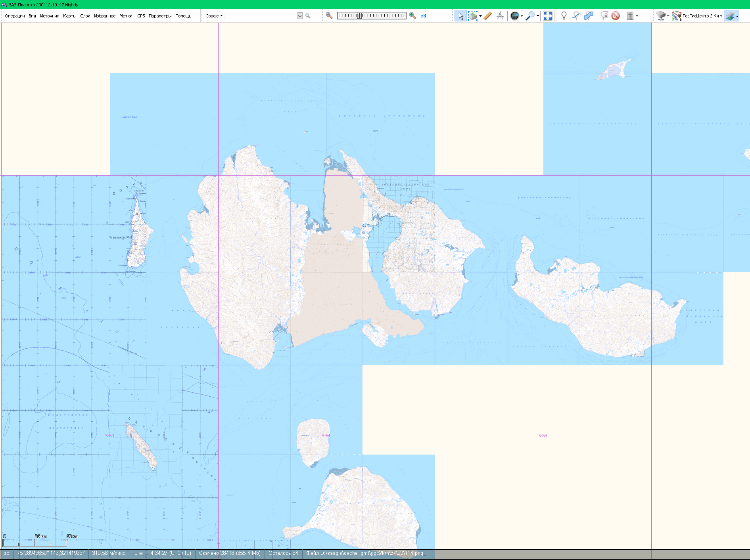
Task: Open the Параметры menu item
Action: tap(160, 16)
